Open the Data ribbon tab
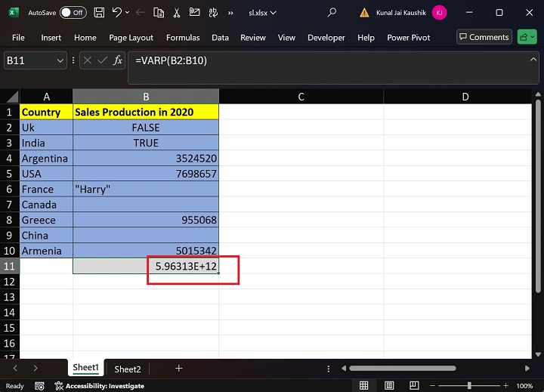This screenshot has width=544, height=392. tap(221, 38)
